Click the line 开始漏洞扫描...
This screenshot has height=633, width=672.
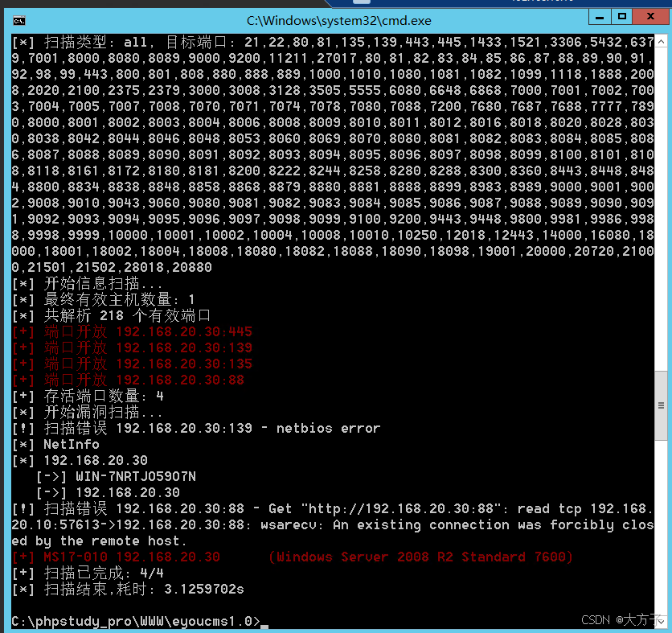(87, 412)
